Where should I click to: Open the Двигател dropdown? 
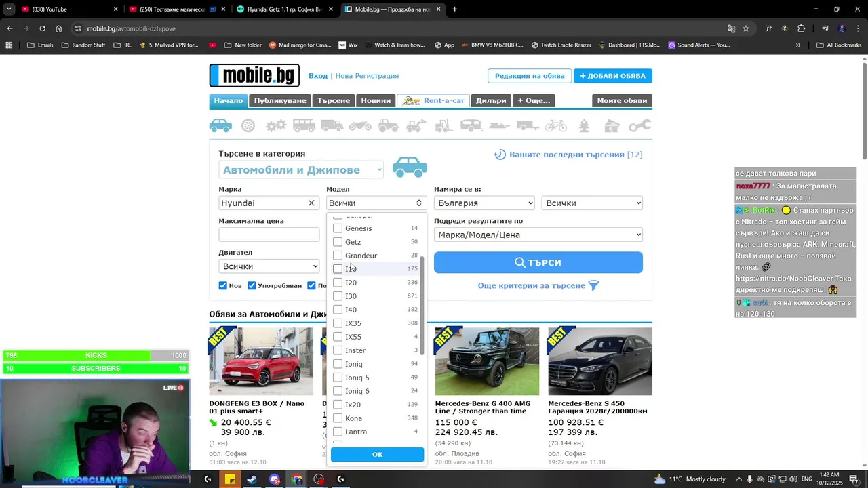pos(269,266)
